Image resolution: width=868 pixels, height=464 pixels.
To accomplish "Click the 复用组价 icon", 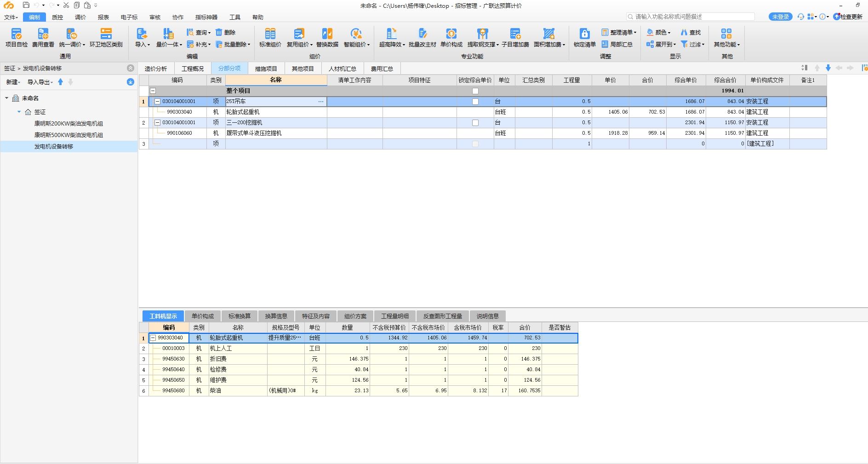I will [x=299, y=37].
